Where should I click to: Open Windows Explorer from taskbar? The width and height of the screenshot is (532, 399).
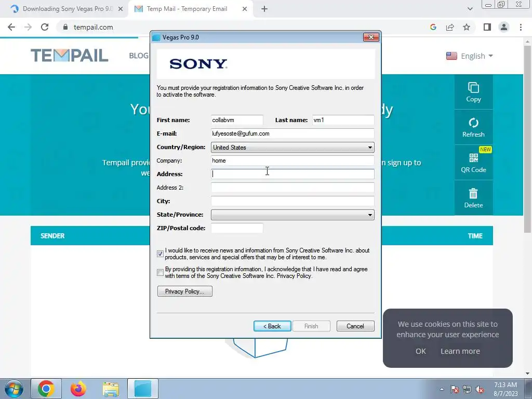coord(111,389)
